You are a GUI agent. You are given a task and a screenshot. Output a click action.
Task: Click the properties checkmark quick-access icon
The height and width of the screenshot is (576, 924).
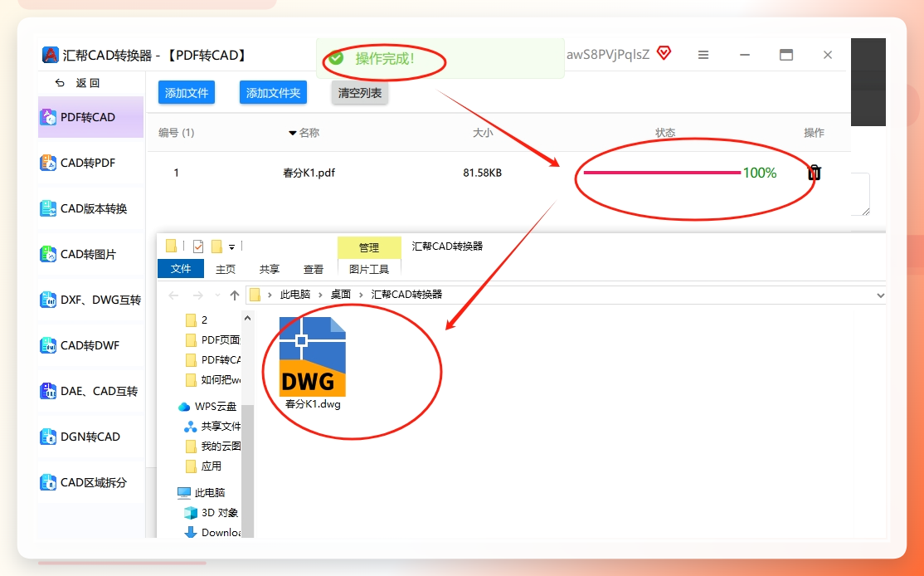point(198,246)
